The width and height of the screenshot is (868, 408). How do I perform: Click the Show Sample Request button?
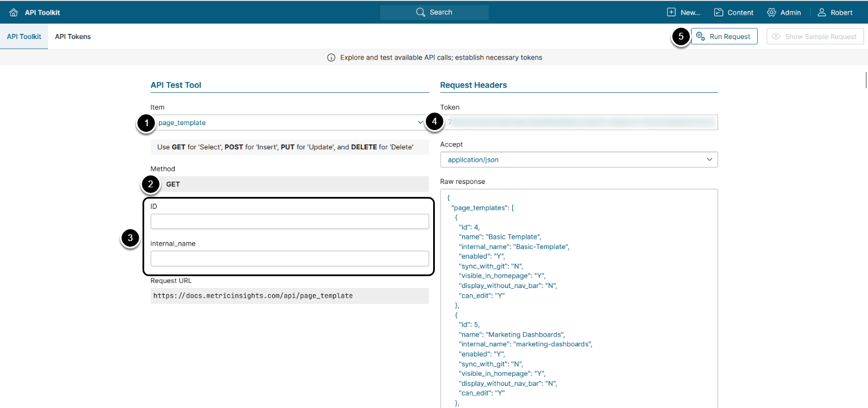click(x=815, y=37)
